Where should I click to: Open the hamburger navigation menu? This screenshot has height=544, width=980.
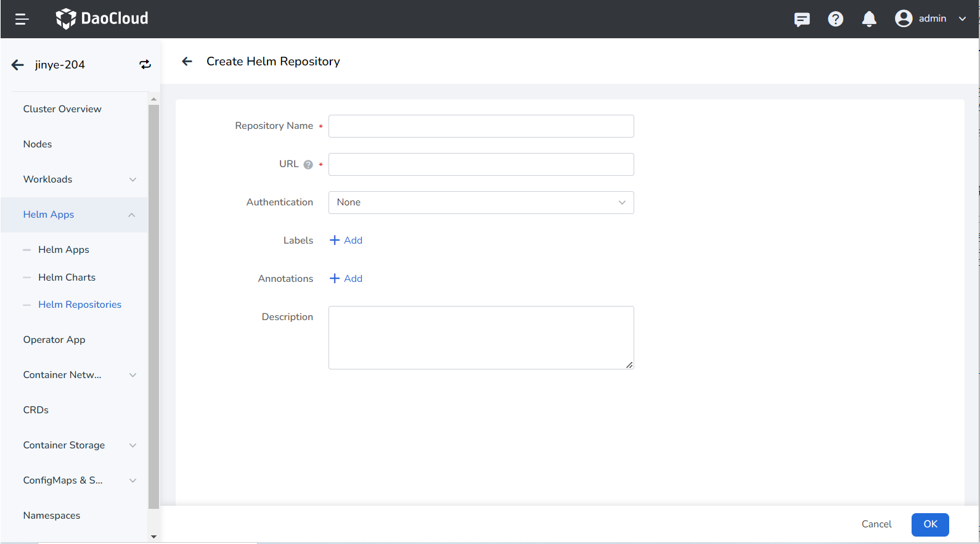coord(22,19)
